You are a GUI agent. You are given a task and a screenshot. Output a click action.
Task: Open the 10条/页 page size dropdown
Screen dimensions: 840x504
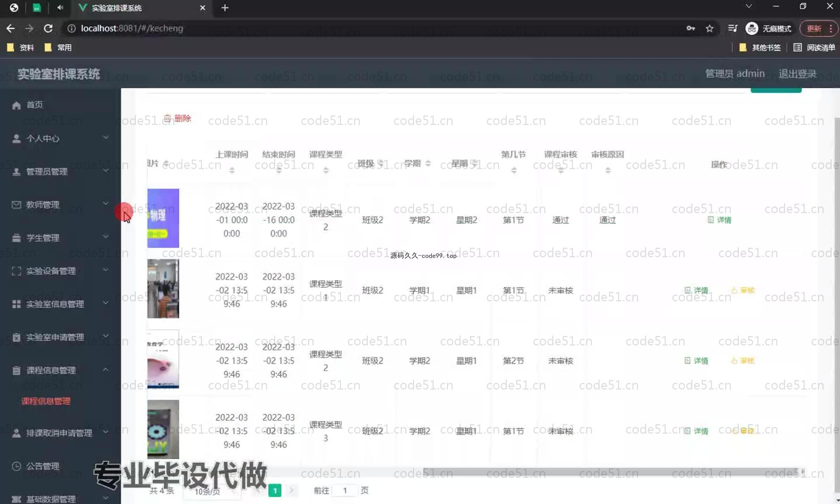click(x=212, y=491)
